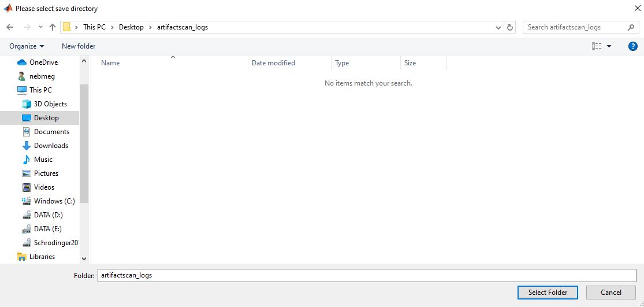Select Schrodinger network drive in sidebar
The width and height of the screenshot is (644, 307).
pyautogui.click(x=56, y=242)
